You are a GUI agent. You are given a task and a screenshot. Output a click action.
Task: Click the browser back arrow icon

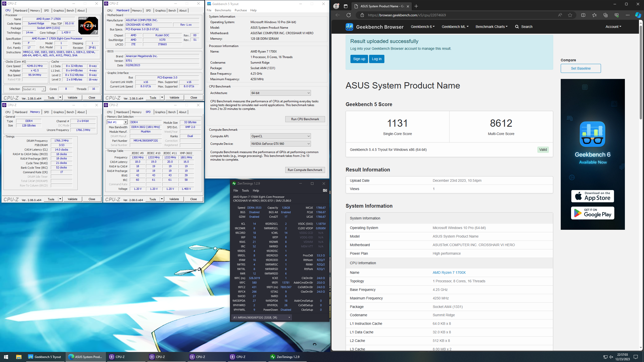pos(337,15)
